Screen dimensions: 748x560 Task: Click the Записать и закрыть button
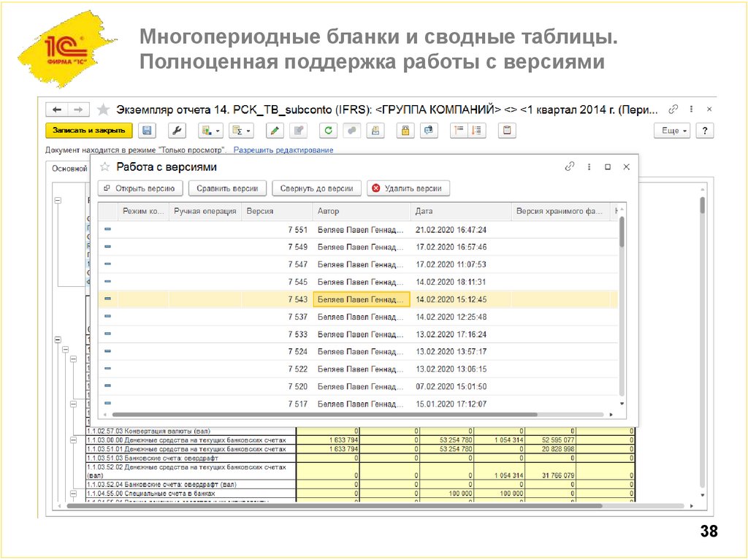[x=88, y=130]
